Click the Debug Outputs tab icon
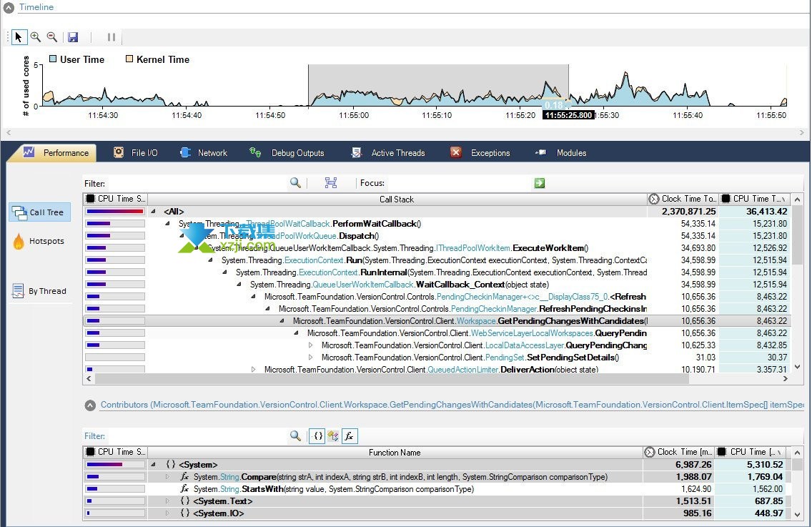812x527 pixels. pos(255,152)
